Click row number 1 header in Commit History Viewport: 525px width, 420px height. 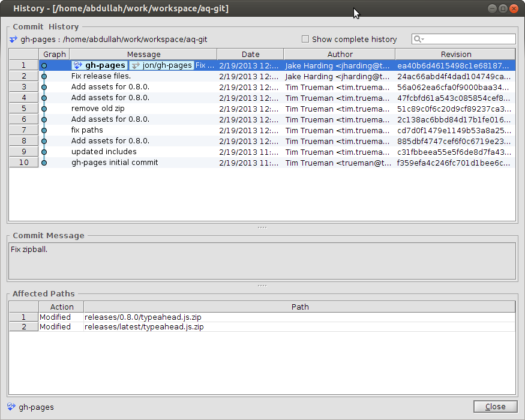point(24,65)
